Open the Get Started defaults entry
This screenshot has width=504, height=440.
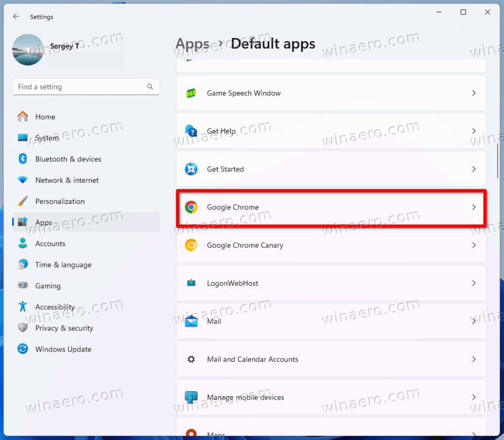click(331, 169)
